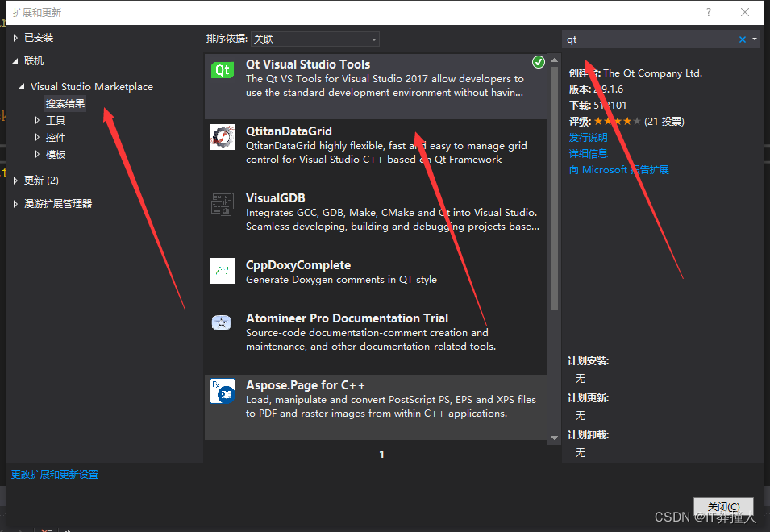The width and height of the screenshot is (770, 532).
Task: Expand the 更新 (2) node
Action: (15, 180)
